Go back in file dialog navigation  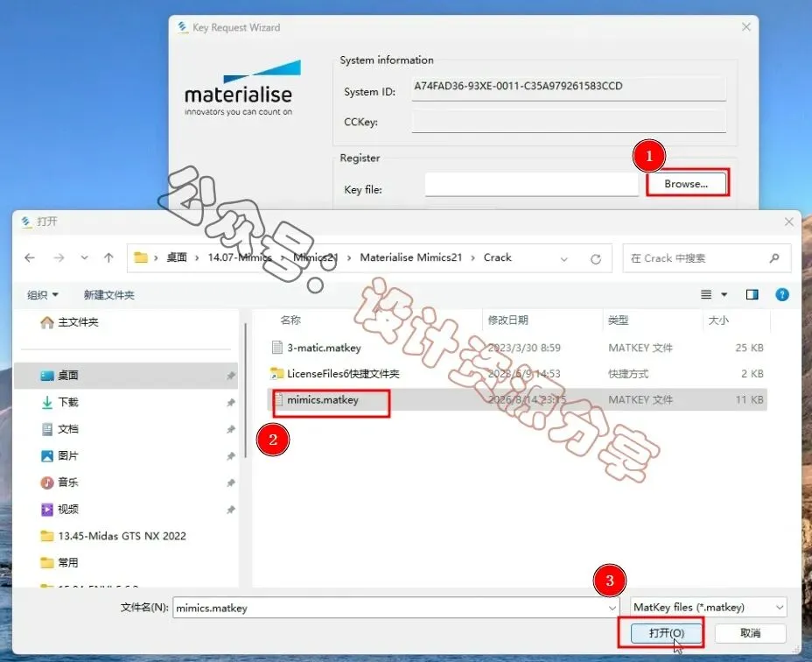click(30, 257)
